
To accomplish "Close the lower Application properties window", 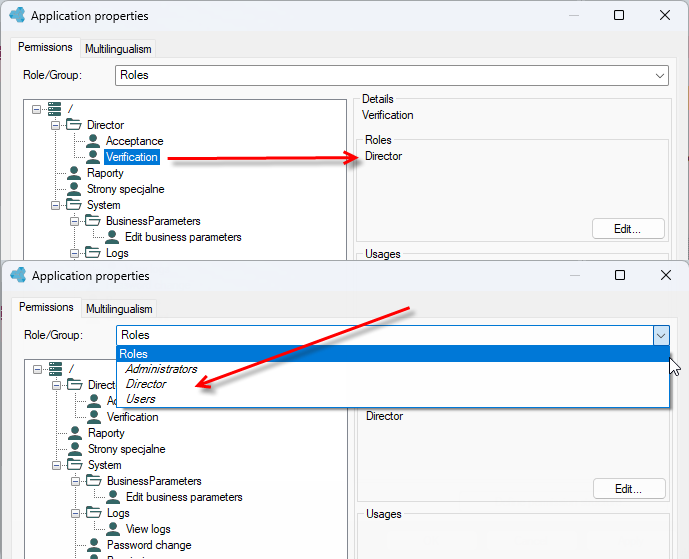I will [666, 275].
